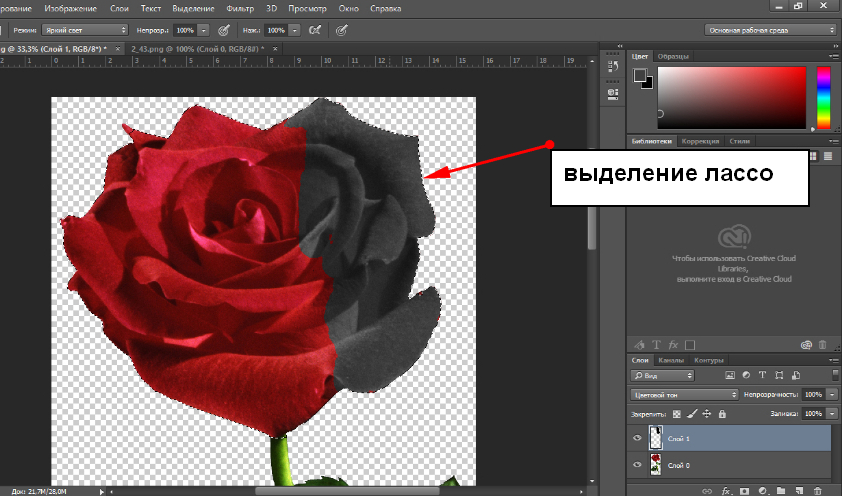Hide layer Слой 1 with eye icon
This screenshot has height=496, width=842.
[638, 438]
